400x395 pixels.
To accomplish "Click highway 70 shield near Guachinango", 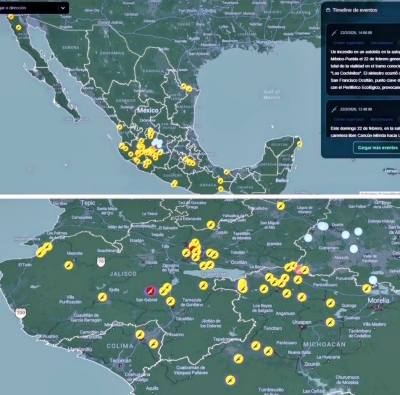I will [101, 262].
